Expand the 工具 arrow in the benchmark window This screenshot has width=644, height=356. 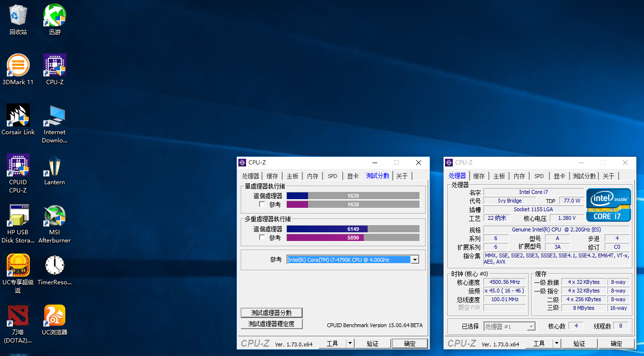[x=350, y=343]
